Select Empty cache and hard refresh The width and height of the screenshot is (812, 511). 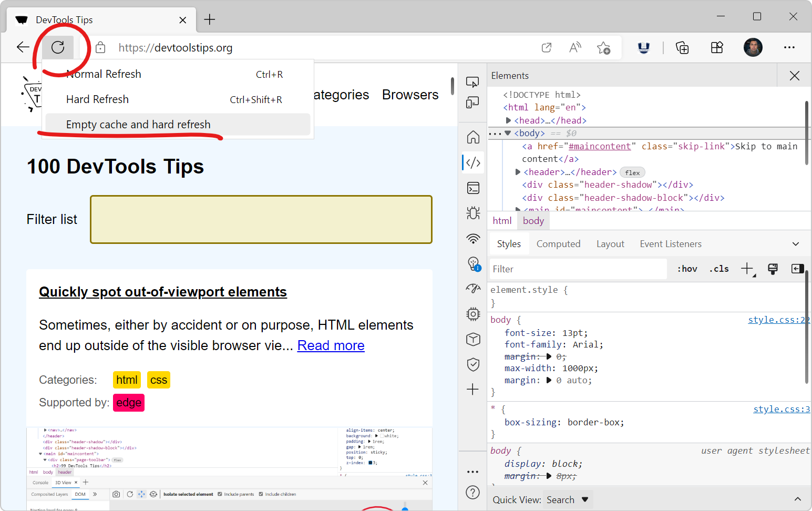[138, 125]
